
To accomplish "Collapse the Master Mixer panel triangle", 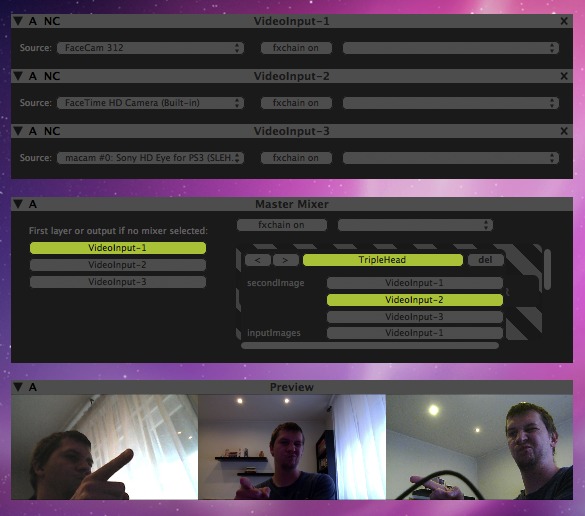I will 18,204.
